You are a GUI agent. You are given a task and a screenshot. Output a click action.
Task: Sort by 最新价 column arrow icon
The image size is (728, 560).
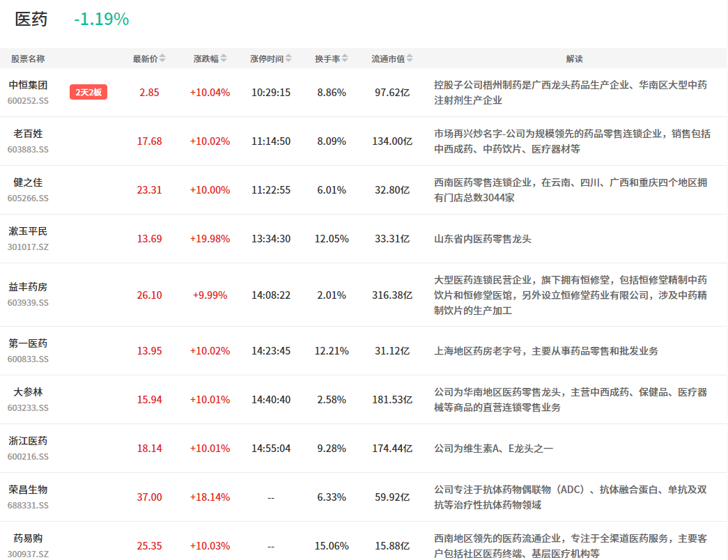click(x=162, y=59)
